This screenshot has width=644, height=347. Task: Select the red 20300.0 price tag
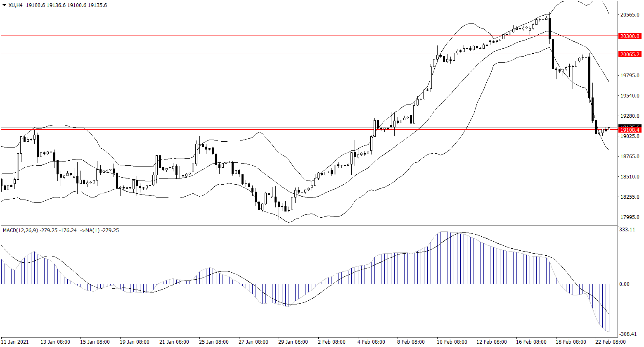click(x=630, y=36)
